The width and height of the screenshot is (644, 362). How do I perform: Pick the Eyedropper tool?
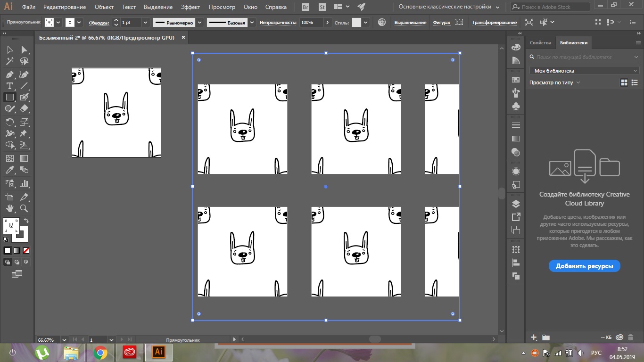[9, 170]
